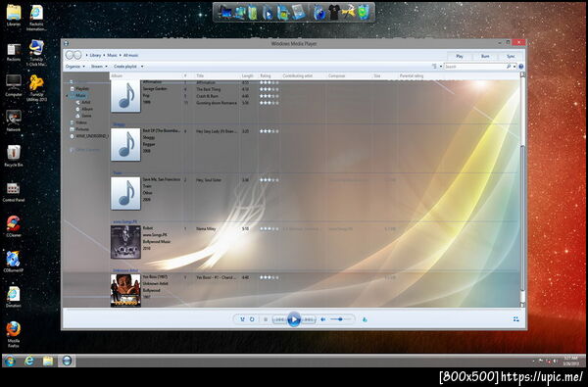Go forward using the Media Player forward arrow
Screen dimensions: 588x387
coord(77,55)
